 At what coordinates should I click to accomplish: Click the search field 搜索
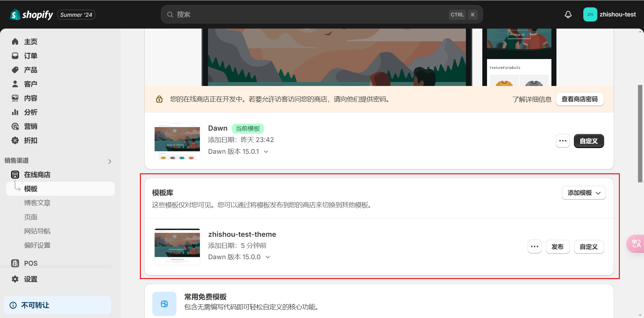[x=322, y=14]
